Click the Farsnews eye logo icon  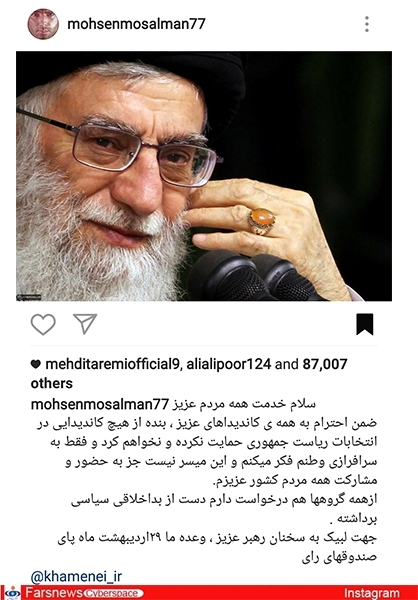(x=14, y=593)
